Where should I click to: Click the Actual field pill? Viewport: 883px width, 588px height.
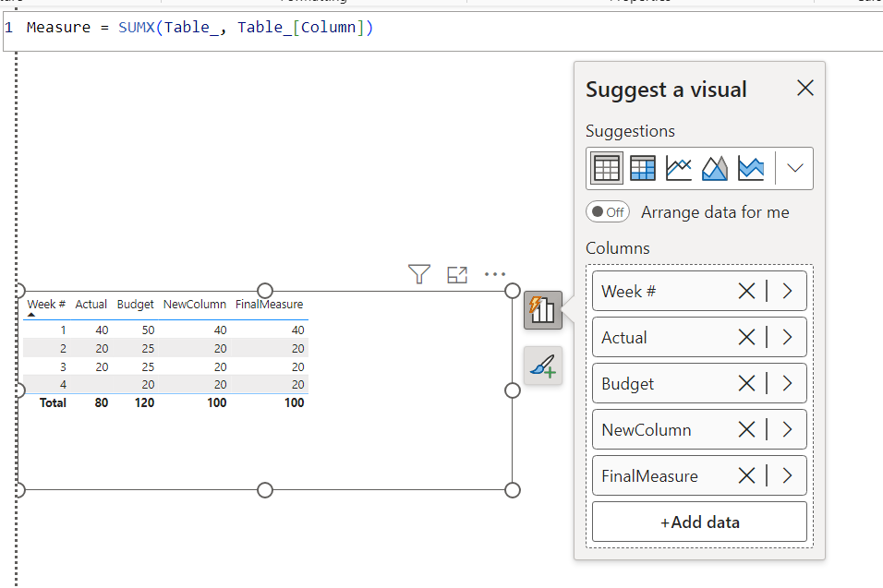pos(699,337)
